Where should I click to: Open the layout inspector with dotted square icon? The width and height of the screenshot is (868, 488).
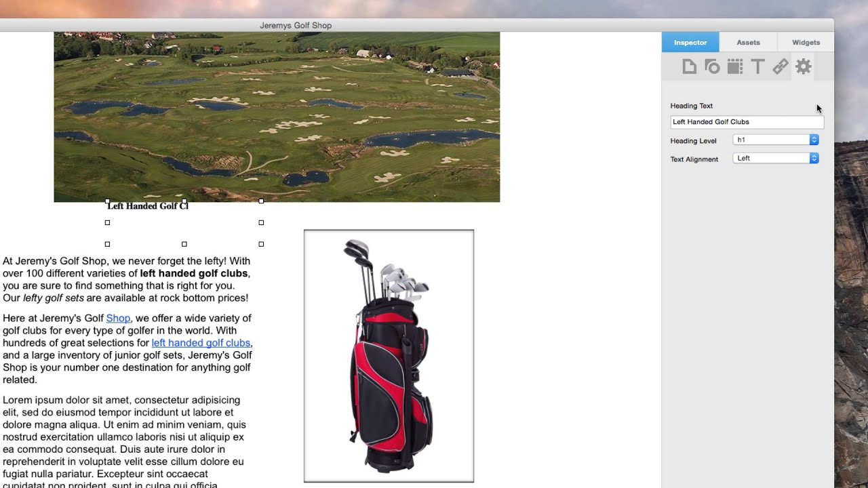735,66
